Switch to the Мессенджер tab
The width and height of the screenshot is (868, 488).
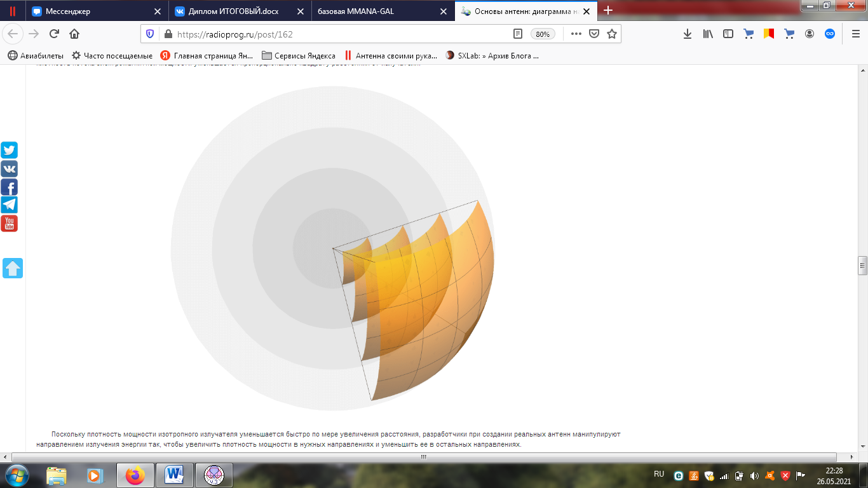tap(97, 11)
